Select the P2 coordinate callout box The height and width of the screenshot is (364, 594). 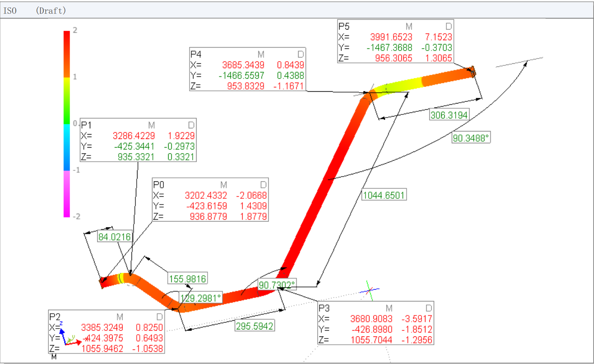click(106, 333)
